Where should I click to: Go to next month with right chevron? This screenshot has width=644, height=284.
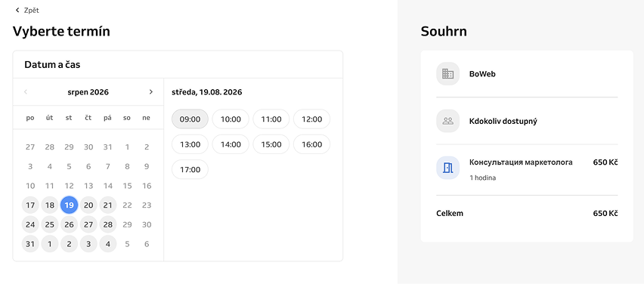point(150,92)
